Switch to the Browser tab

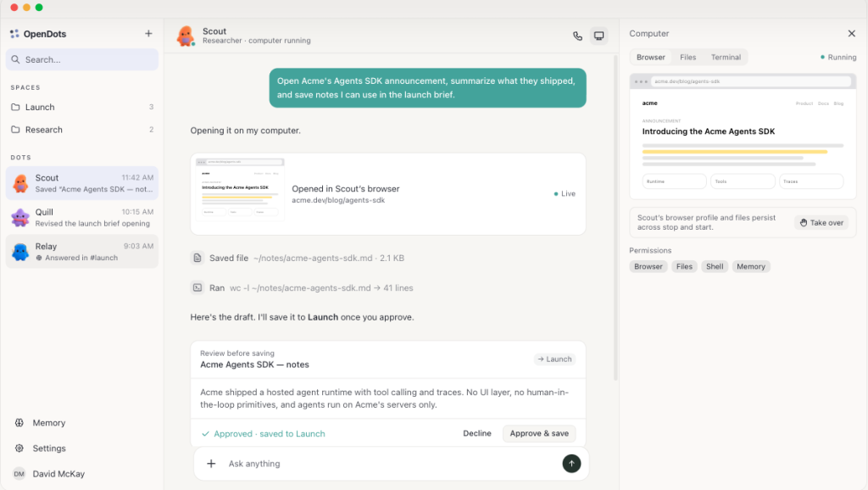pos(650,57)
